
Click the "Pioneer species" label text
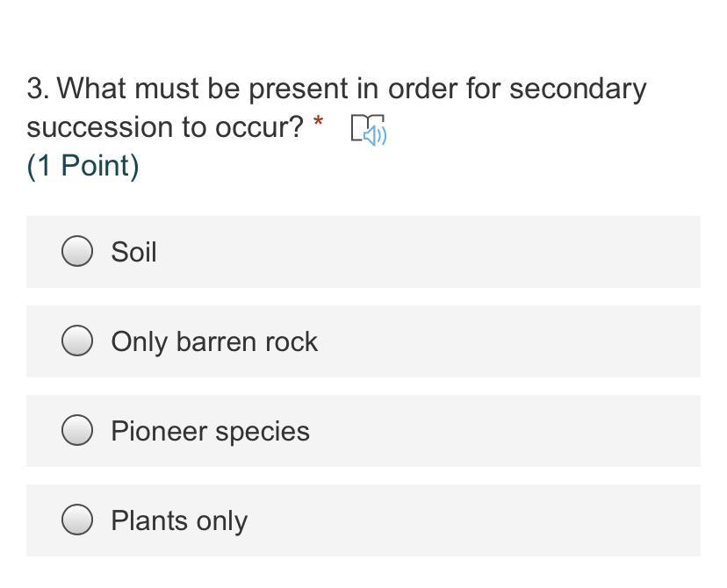point(210,431)
